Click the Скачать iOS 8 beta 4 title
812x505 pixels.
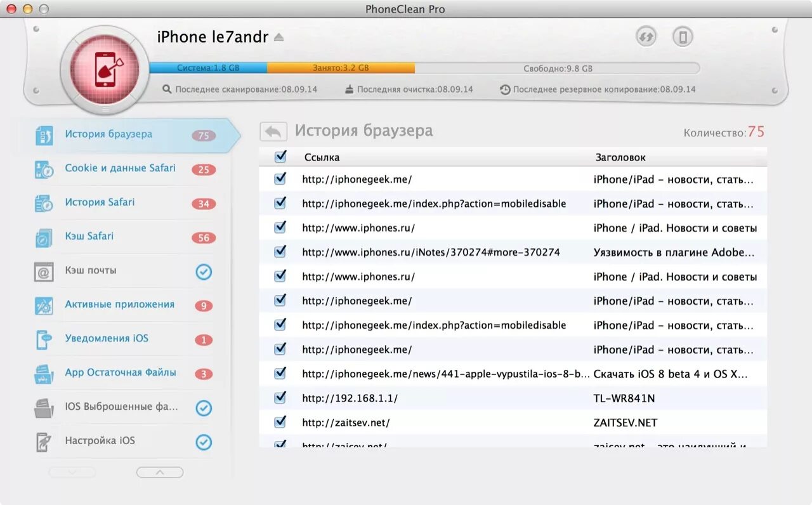(x=671, y=374)
